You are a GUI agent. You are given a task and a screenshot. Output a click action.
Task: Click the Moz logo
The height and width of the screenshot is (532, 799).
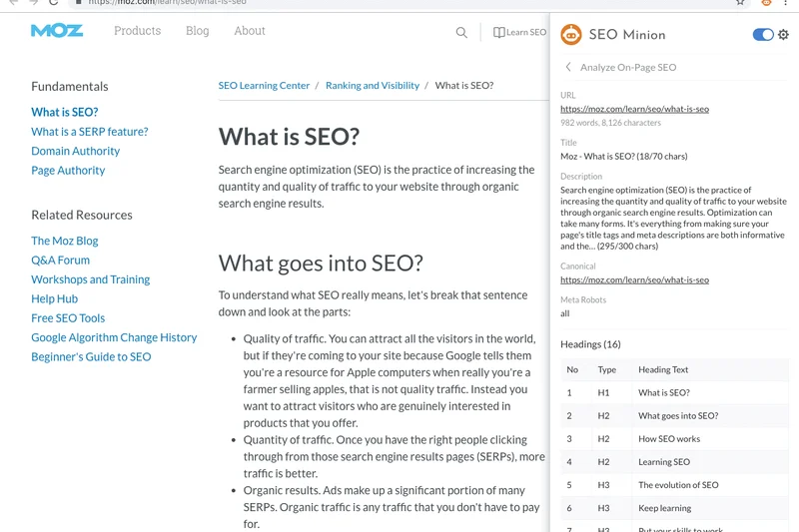(57, 31)
